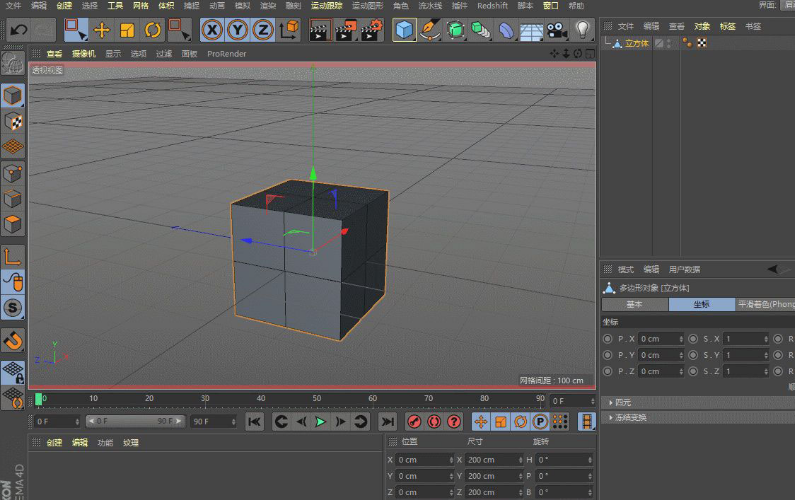Screen dimensions: 795x500
Task: Open the 运动跟踪 menu
Action: point(325,6)
